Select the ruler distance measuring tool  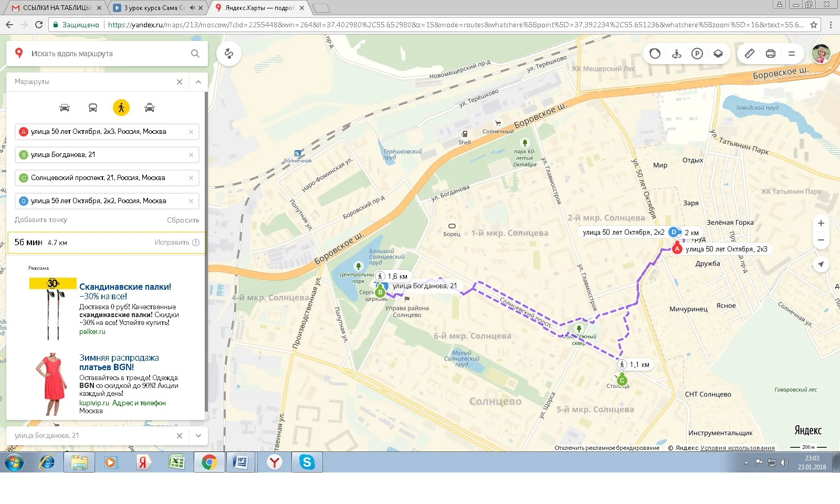coord(750,54)
